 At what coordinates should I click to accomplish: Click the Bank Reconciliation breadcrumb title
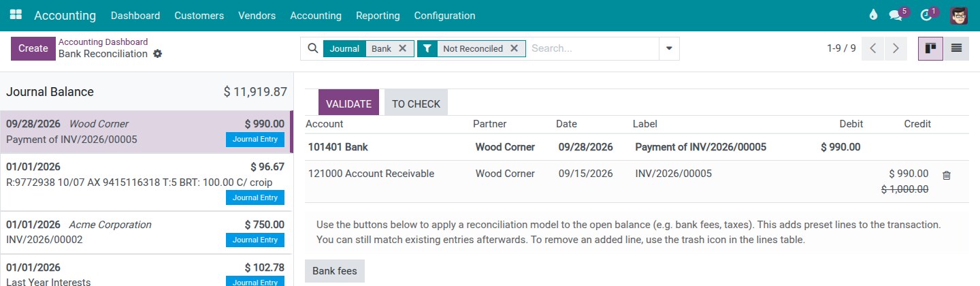pyautogui.click(x=103, y=54)
